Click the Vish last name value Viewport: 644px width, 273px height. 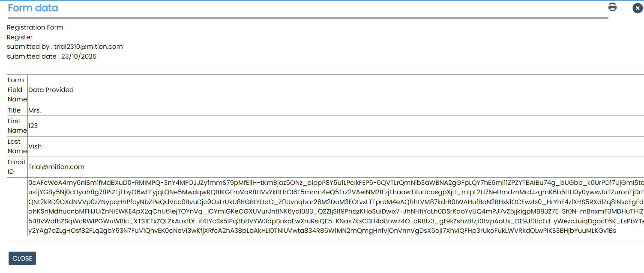(35, 146)
